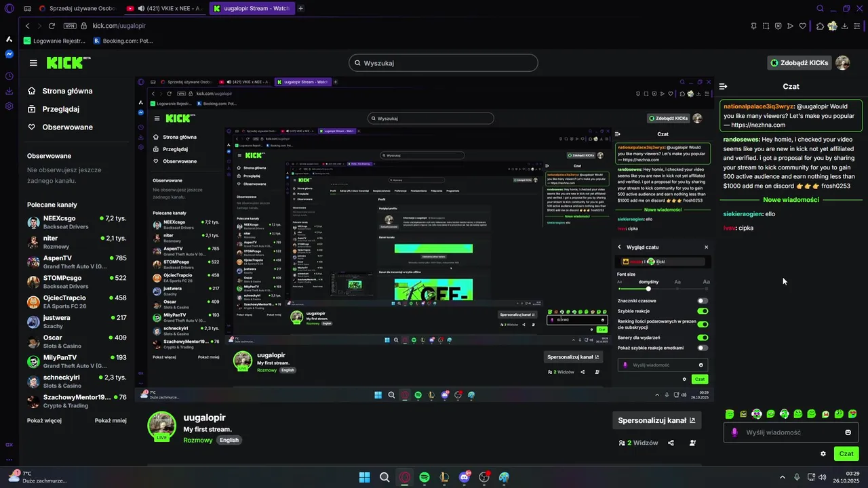868x488 pixels.
Task: Click the siekieraogien username in chat
Action: click(x=741, y=214)
